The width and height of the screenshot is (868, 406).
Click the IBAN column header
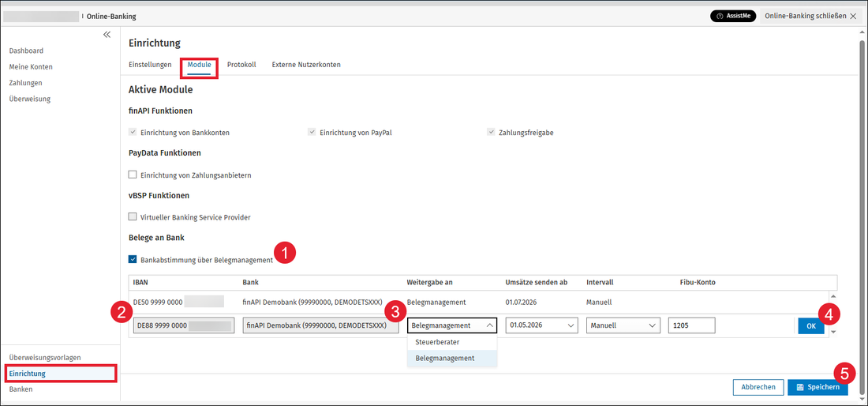pos(140,283)
